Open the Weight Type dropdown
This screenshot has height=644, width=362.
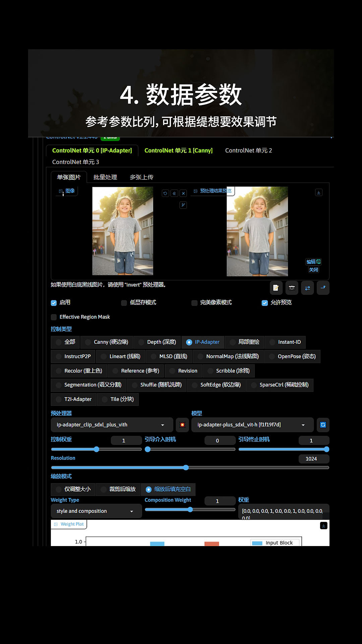(96, 511)
